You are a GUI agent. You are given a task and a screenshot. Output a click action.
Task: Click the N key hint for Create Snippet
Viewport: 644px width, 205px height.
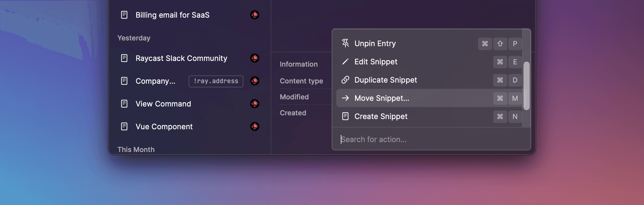(x=515, y=116)
